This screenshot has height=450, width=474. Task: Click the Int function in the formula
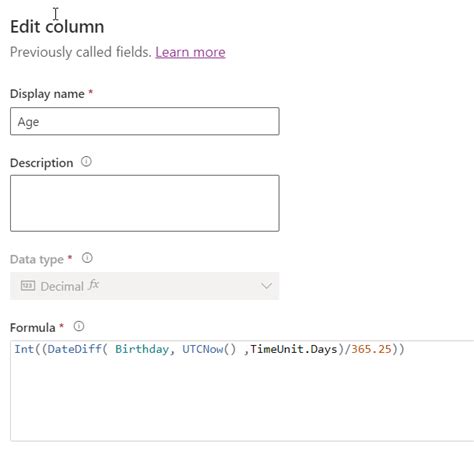tap(24, 349)
